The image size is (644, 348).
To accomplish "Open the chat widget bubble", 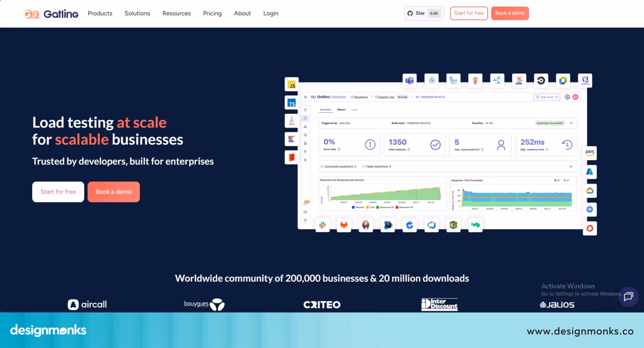I will click(628, 296).
